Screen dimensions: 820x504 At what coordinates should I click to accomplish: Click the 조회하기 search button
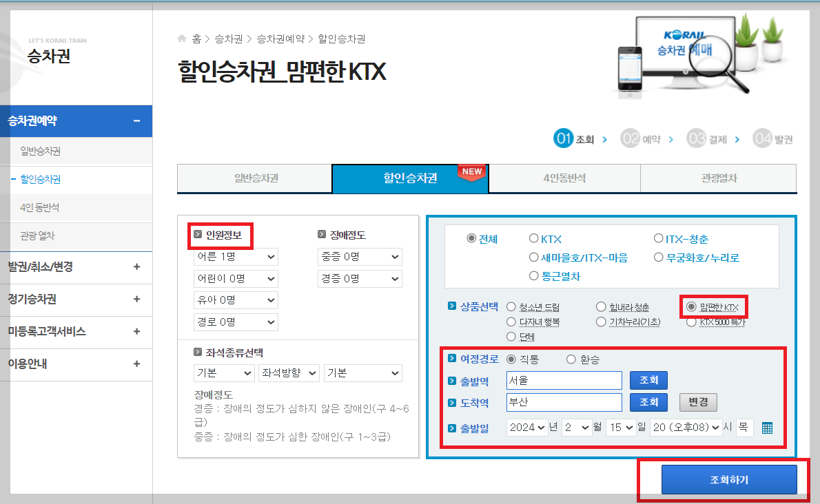(729, 479)
